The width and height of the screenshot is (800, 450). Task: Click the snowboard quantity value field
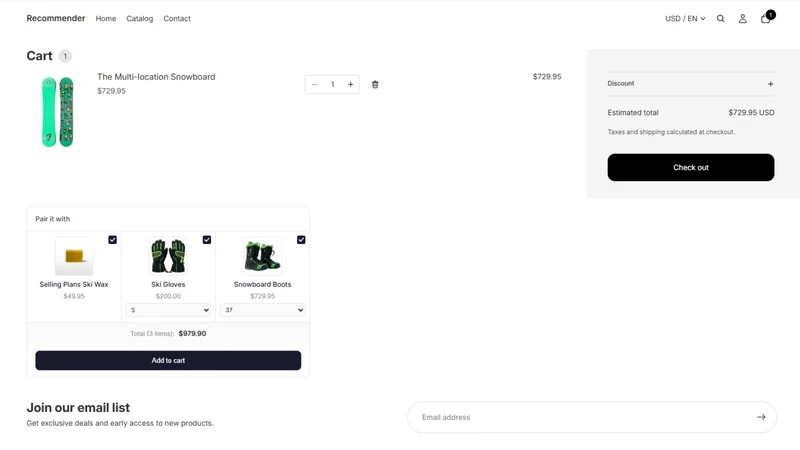pyautogui.click(x=333, y=85)
